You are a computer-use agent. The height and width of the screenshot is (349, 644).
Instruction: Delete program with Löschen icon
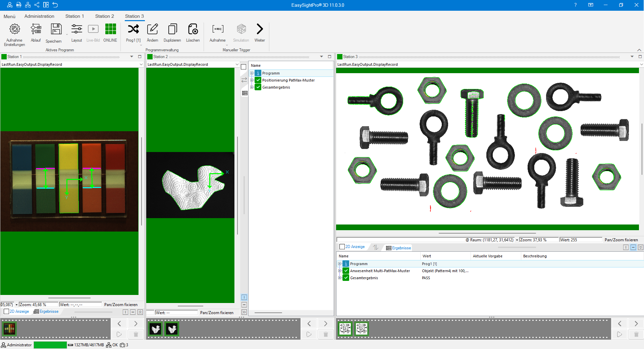(x=193, y=30)
